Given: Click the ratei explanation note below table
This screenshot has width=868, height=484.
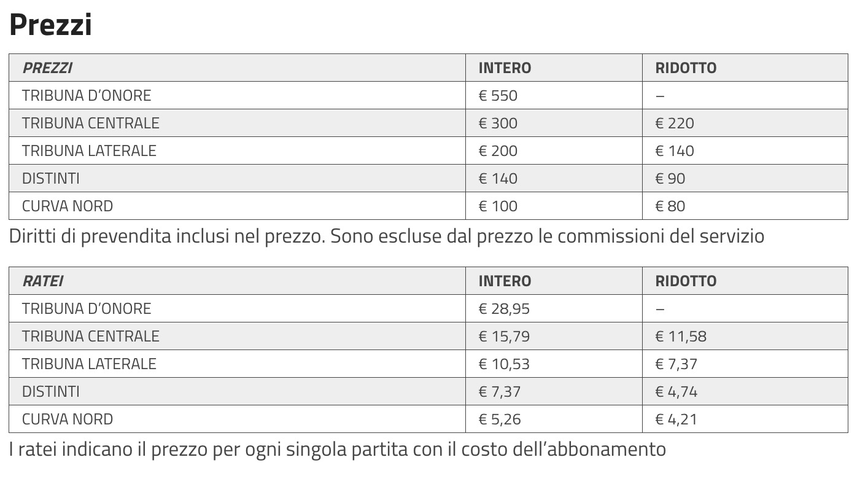Looking at the screenshot, I should pos(338,449).
